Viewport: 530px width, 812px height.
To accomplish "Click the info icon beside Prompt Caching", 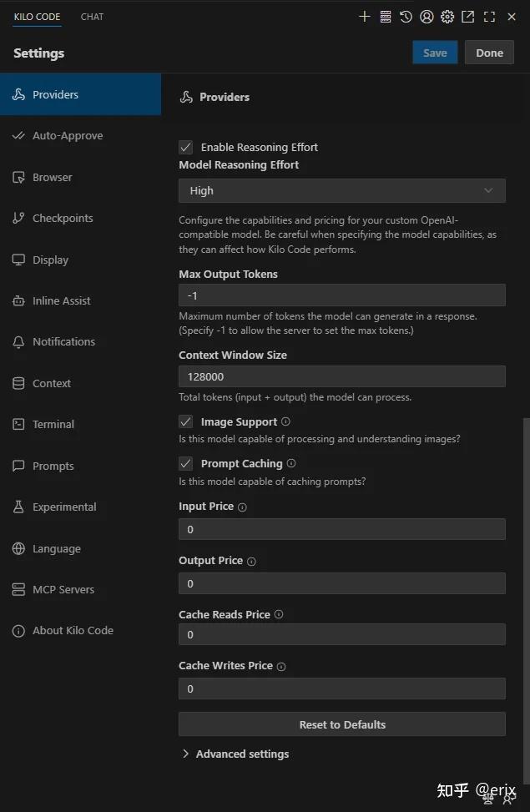I will coord(291,463).
